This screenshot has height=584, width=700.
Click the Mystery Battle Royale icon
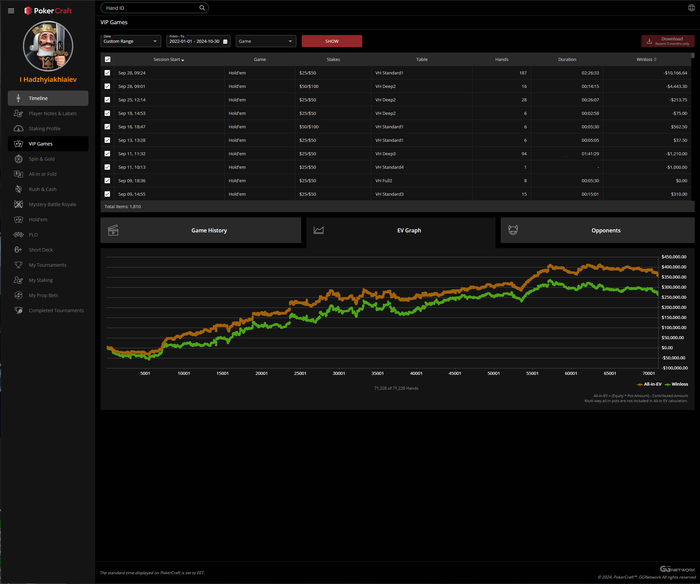tap(18, 204)
